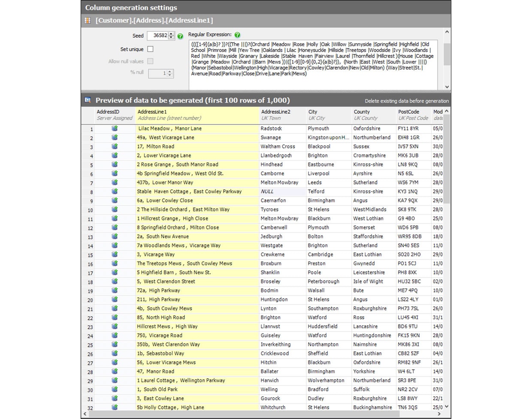Click the cell 'Lilac Meadow , Manor Lane'
The image size is (532, 419).
(197, 128)
